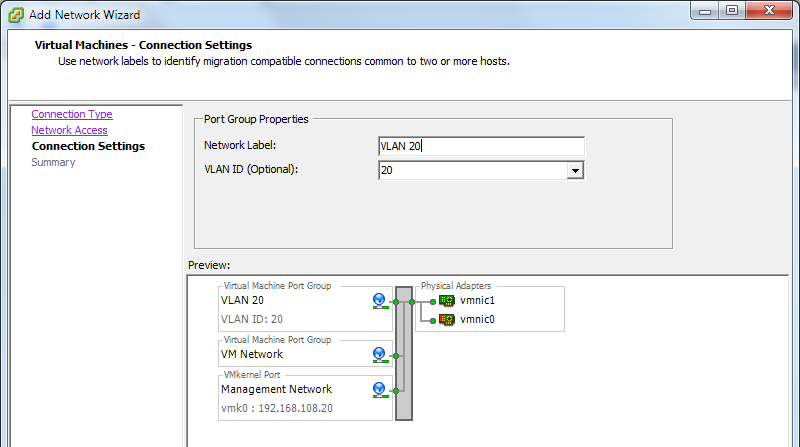Image resolution: width=800 pixels, height=447 pixels.
Task: Click the Add Network Wizard title icon
Action: pos(16,15)
